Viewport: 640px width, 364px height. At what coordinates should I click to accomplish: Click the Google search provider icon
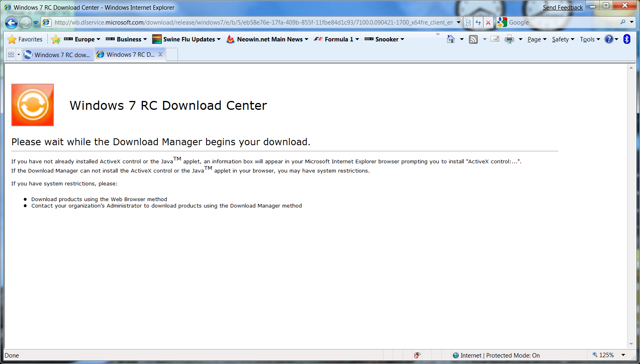(x=502, y=22)
